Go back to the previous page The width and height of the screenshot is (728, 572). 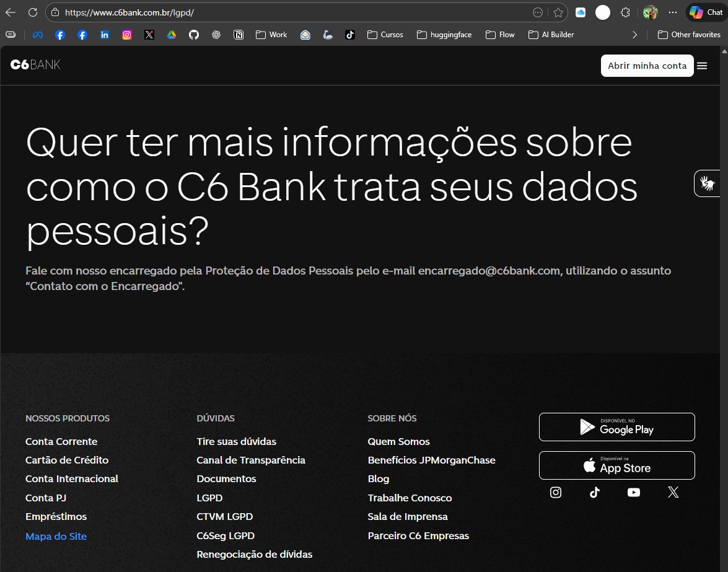[x=10, y=12]
